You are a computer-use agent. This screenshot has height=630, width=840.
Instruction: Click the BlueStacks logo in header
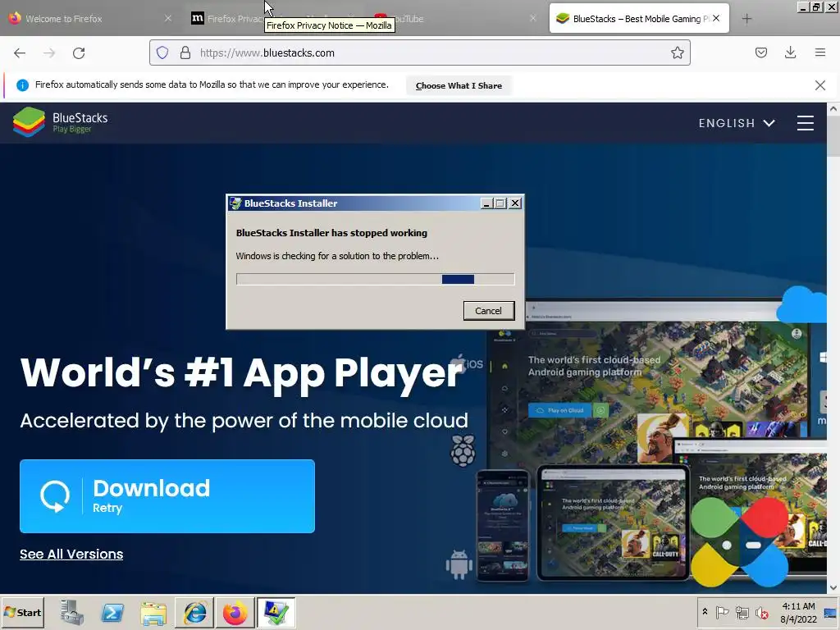[60, 122]
